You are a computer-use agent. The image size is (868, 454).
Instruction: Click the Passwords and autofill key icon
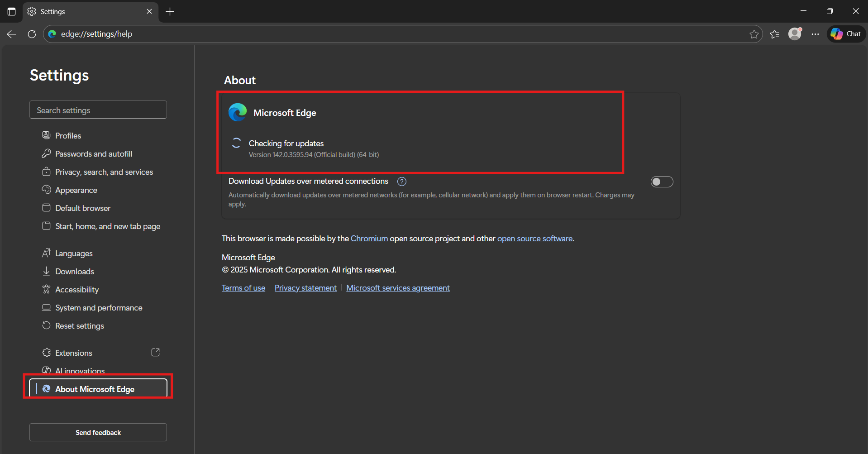47,153
